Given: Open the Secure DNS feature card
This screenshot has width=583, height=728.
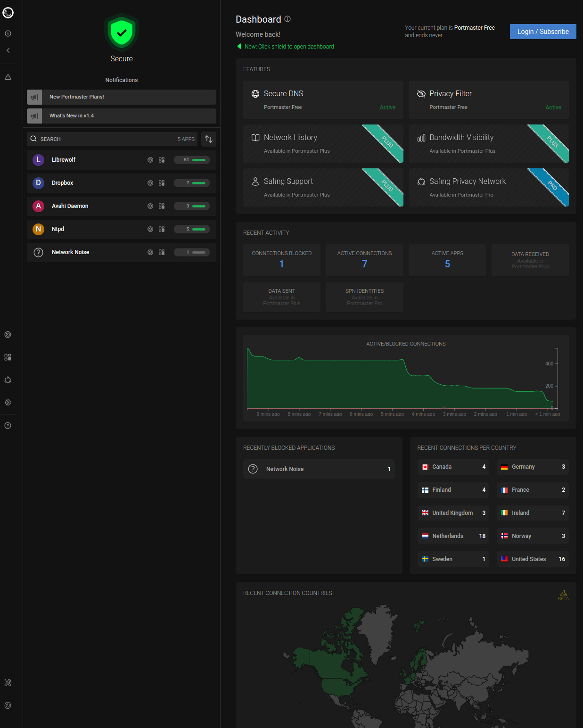Looking at the screenshot, I should [323, 100].
